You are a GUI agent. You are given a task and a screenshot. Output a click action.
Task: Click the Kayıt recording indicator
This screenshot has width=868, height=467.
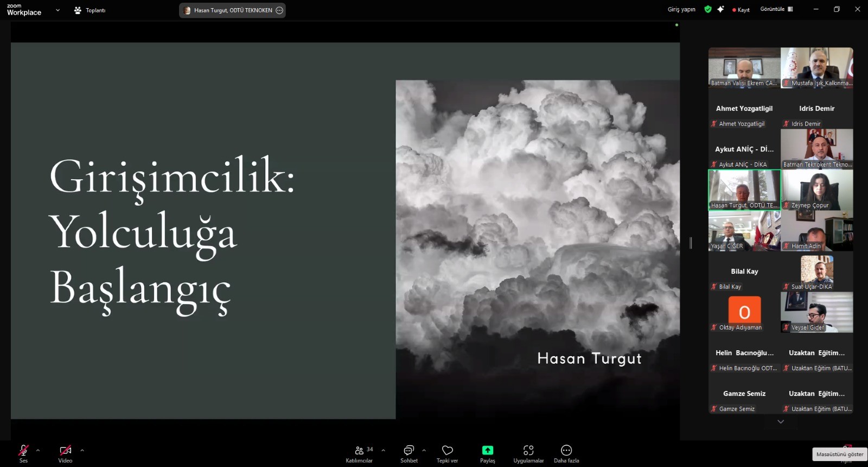coord(741,10)
